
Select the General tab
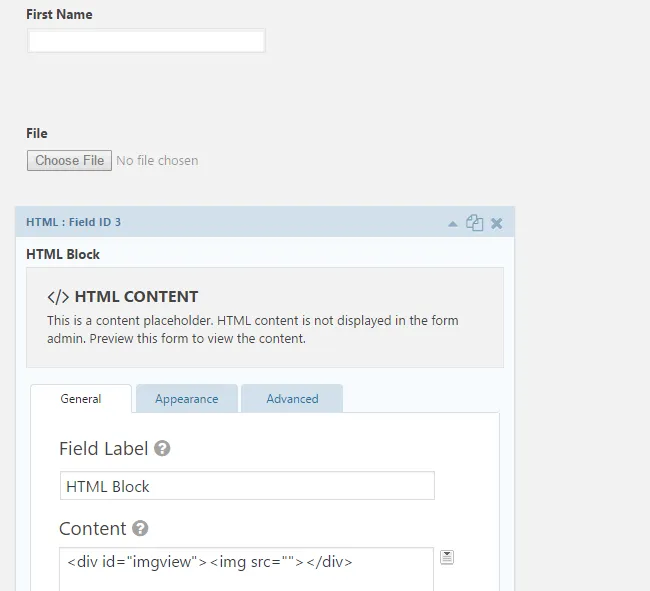(81, 399)
